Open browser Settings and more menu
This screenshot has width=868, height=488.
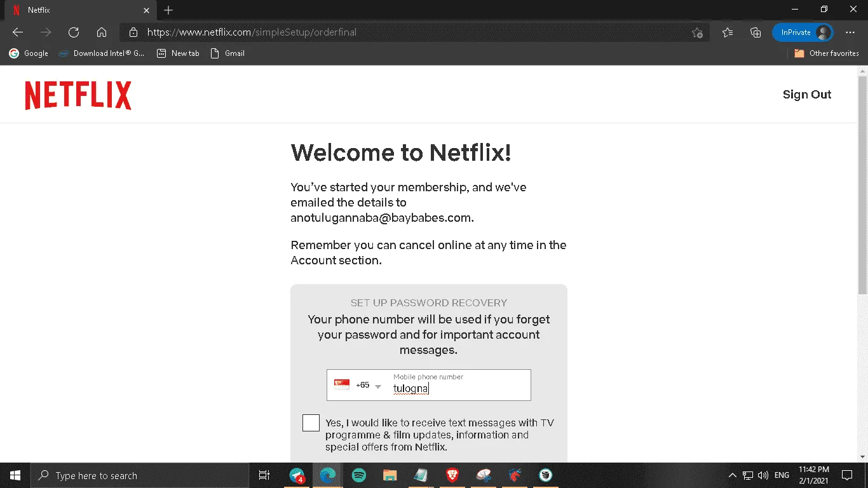point(850,32)
